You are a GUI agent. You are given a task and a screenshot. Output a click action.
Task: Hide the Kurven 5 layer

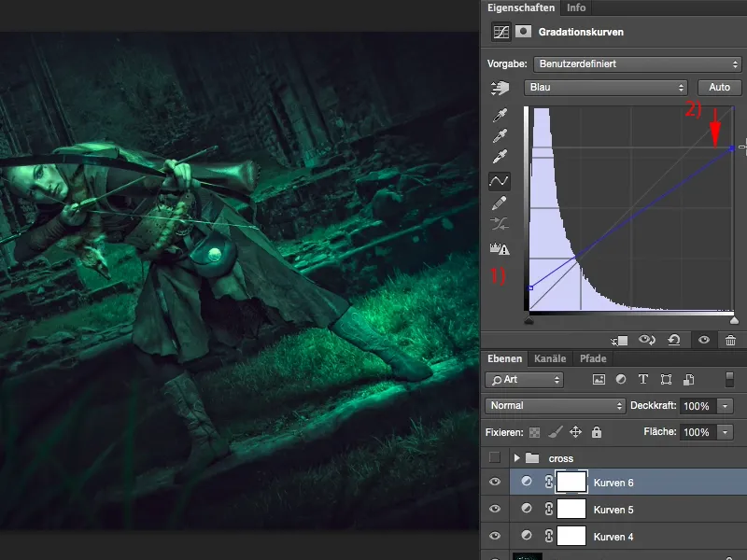click(x=495, y=509)
